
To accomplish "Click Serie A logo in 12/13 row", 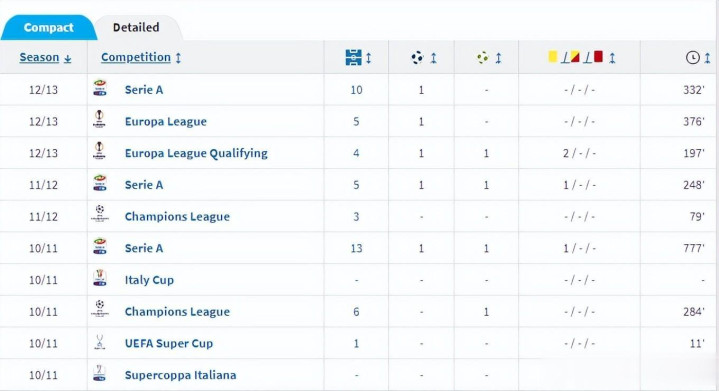I will 100,88.
